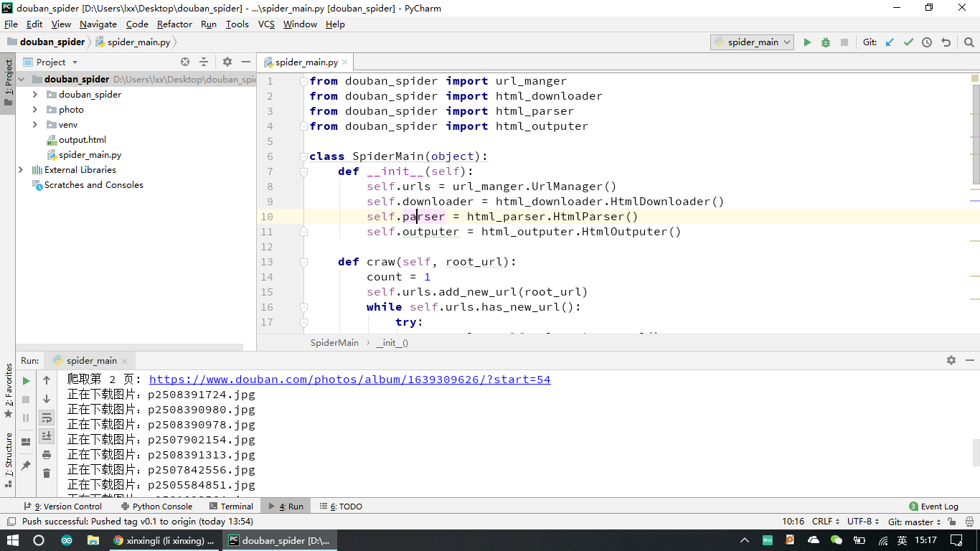Expand the venv folder
Viewport: 980px width, 551px height.
[x=35, y=125]
